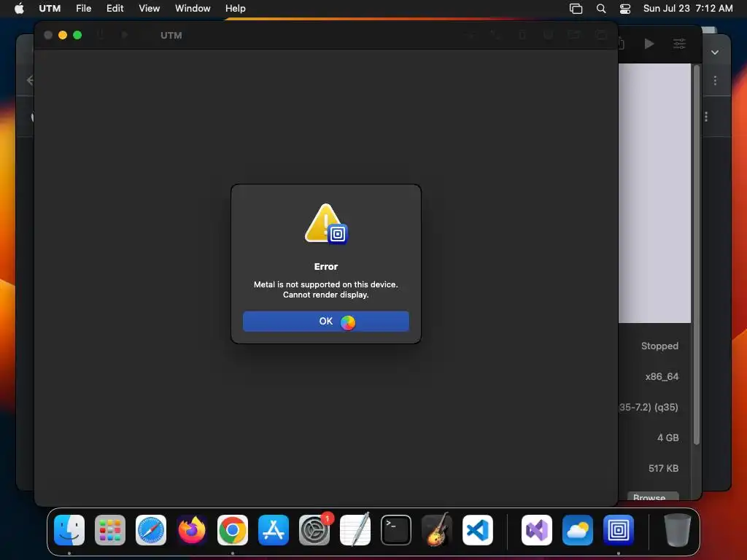
Task: Select the '(q35)' machine value
Action: pyautogui.click(x=666, y=407)
